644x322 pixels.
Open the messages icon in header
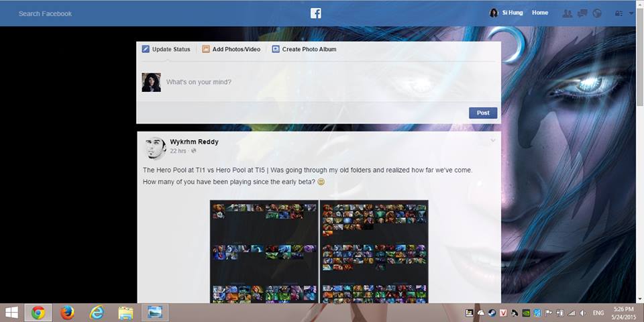tap(582, 13)
